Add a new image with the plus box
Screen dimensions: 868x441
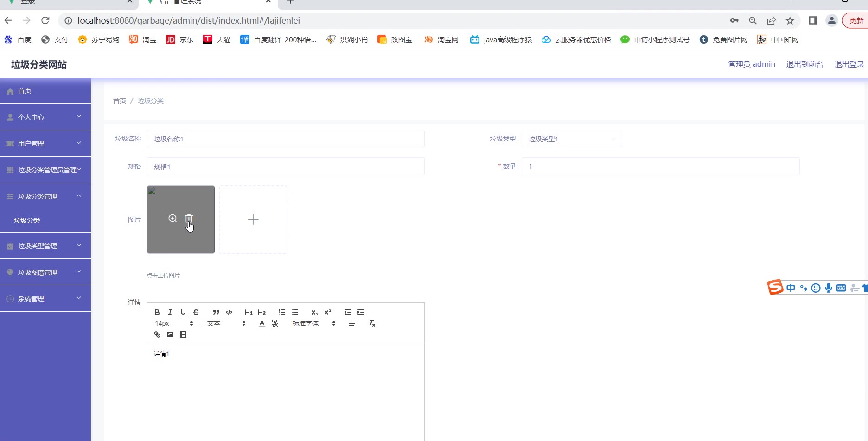pyautogui.click(x=253, y=220)
